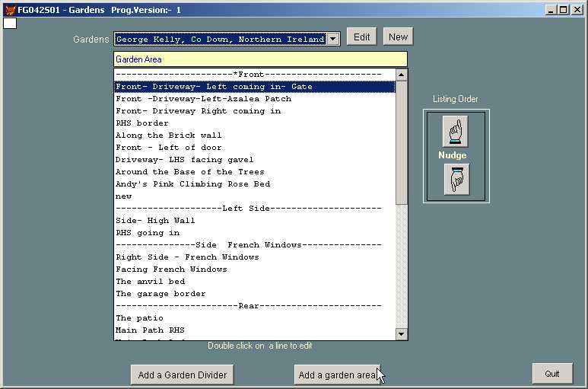Select 'Andy's Pink Climbing Rose Bed'

point(255,184)
